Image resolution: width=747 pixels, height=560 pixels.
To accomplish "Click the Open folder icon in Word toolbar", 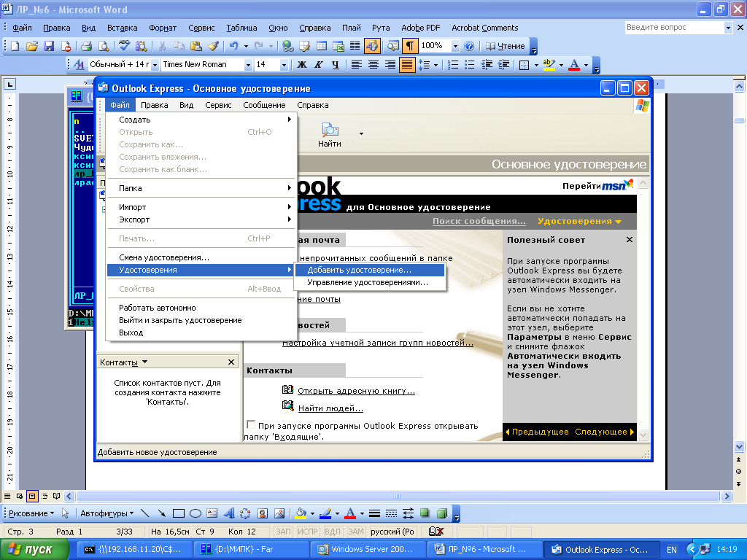I will point(32,46).
